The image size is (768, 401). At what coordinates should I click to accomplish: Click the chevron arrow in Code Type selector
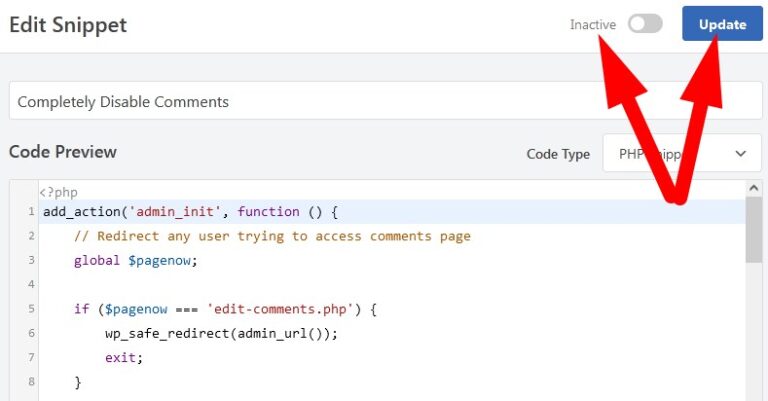point(741,154)
